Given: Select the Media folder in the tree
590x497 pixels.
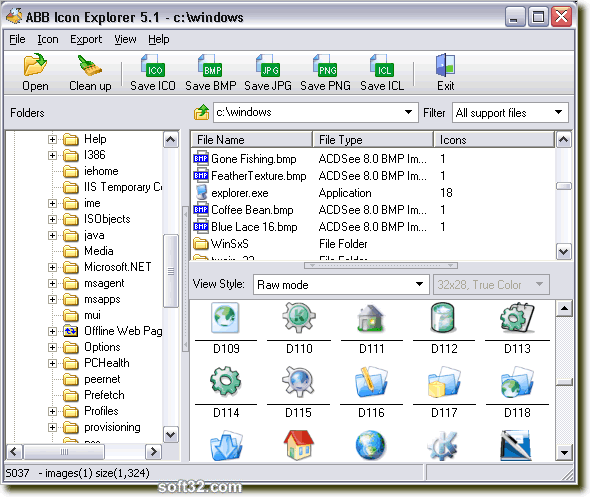Looking at the screenshot, I should coord(99,251).
